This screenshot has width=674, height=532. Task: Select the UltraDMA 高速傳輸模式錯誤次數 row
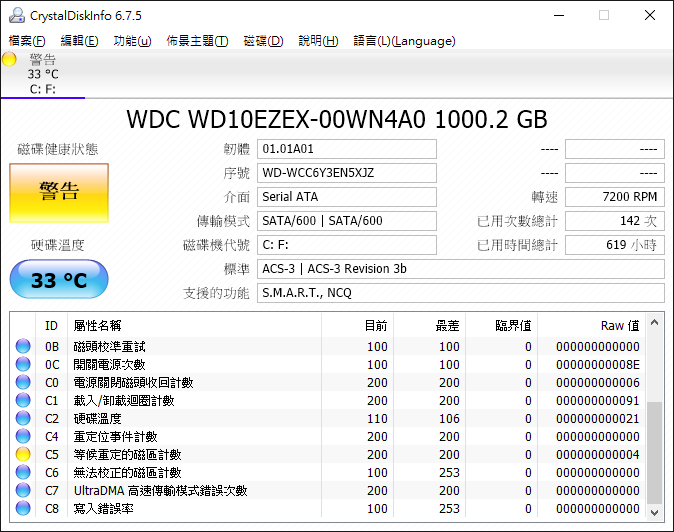pyautogui.click(x=328, y=491)
